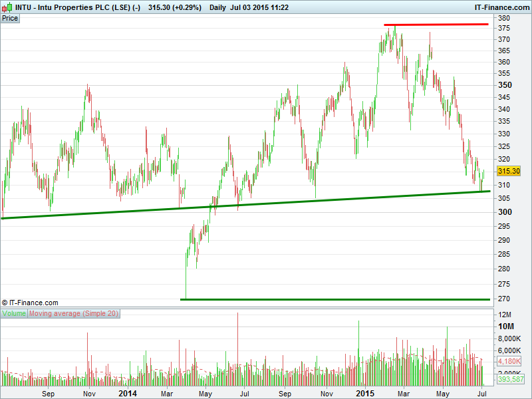
Task: Select the Volume indicator label
Action: click(14, 313)
